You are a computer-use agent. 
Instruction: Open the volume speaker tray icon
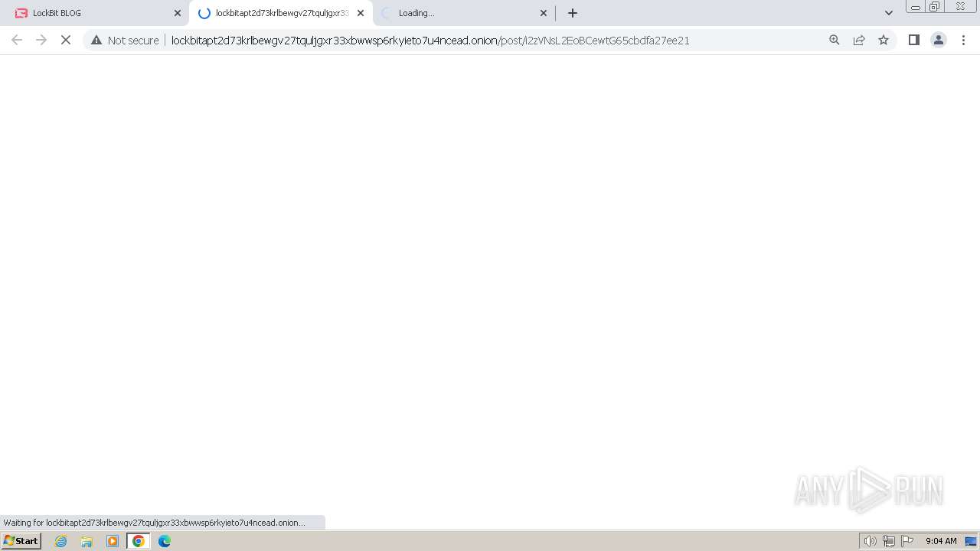coord(870,541)
